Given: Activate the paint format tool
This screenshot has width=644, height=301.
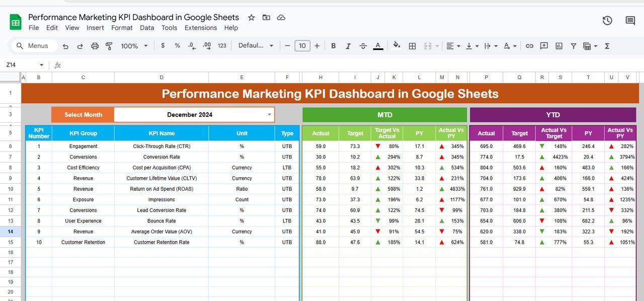Looking at the screenshot, I should coord(109,46).
